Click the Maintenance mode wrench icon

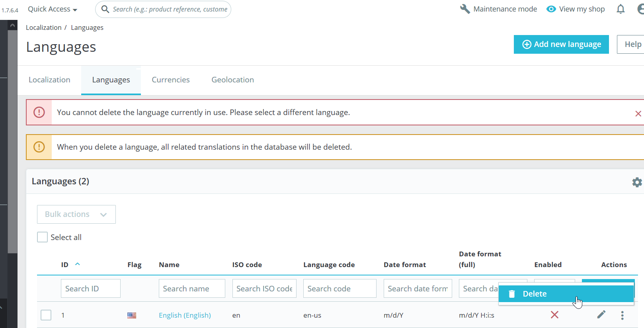coord(465,9)
